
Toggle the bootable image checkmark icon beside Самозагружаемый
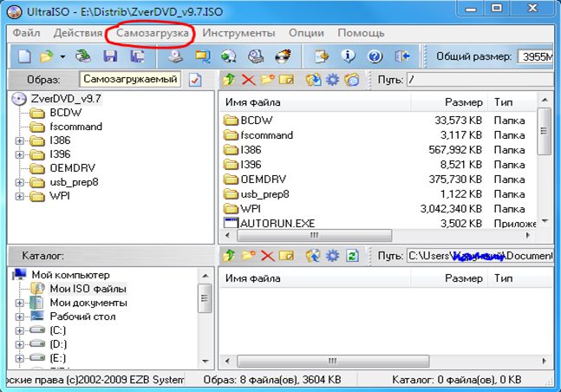[x=195, y=80]
